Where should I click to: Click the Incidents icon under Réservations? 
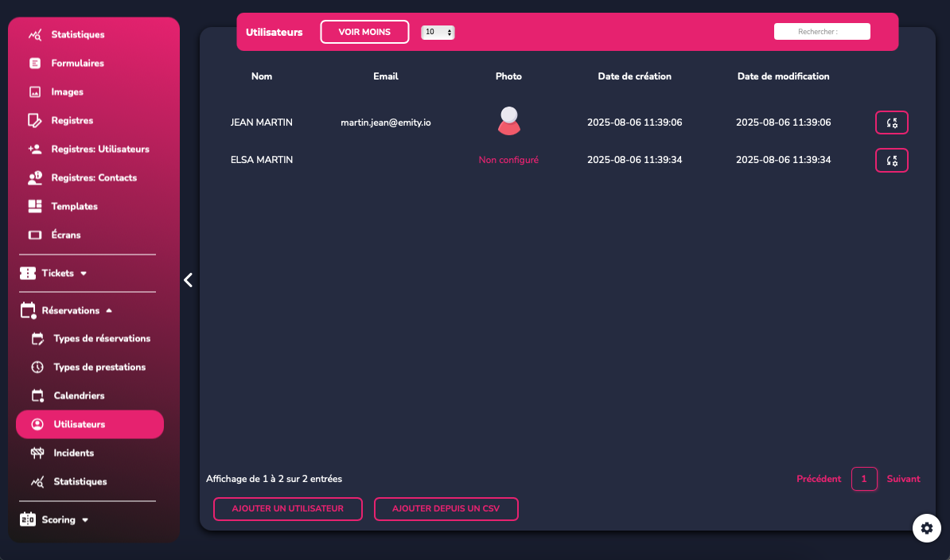(37, 453)
